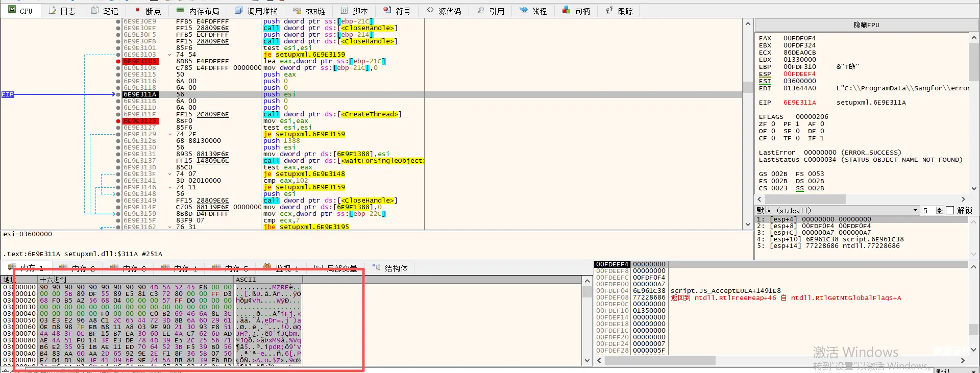This screenshot has width=980, height=373.
Task: Increase the argument count spinner value
Action: [940, 209]
